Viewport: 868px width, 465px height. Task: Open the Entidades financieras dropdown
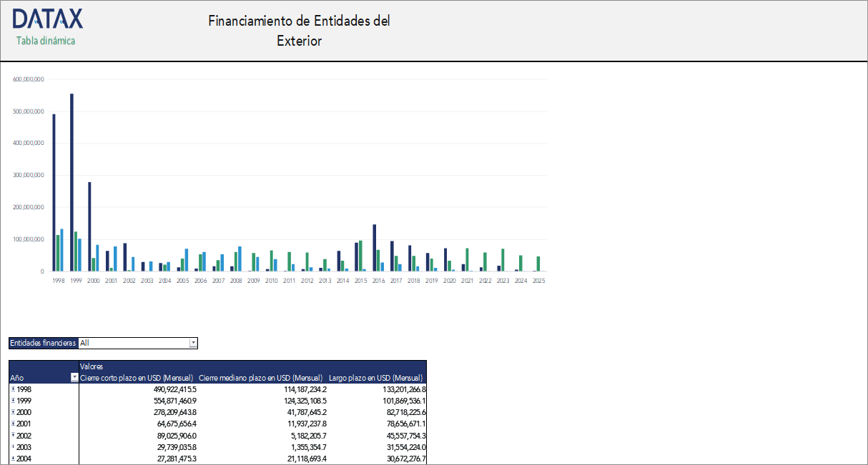point(192,343)
